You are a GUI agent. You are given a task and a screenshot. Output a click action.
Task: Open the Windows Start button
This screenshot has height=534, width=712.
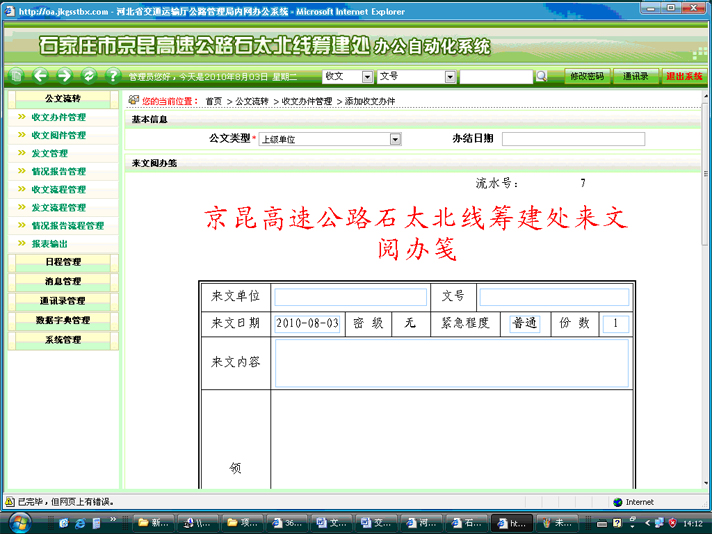(18, 523)
